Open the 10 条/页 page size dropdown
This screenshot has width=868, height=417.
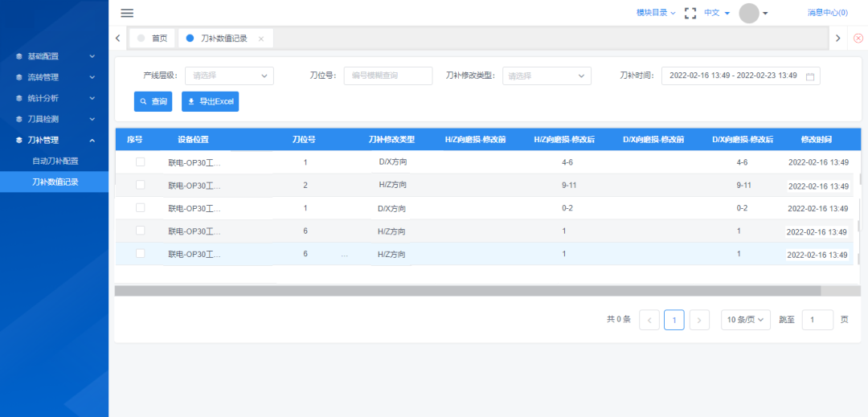746,320
